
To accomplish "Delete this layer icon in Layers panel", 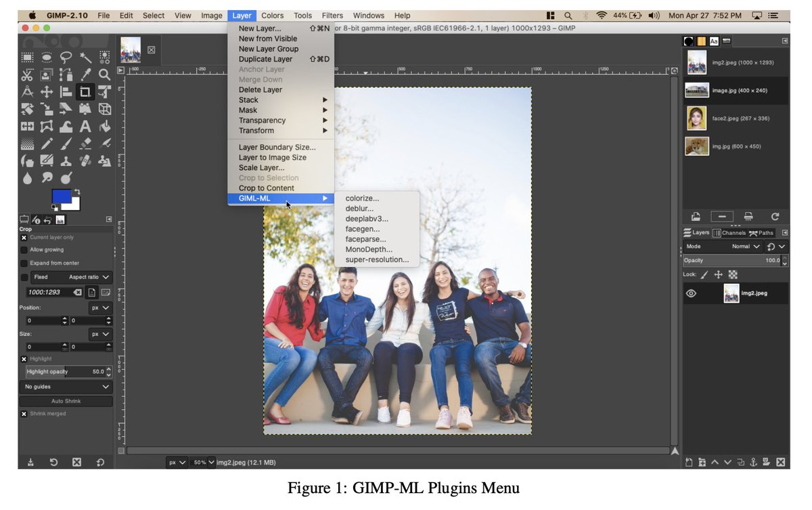I will [780, 462].
